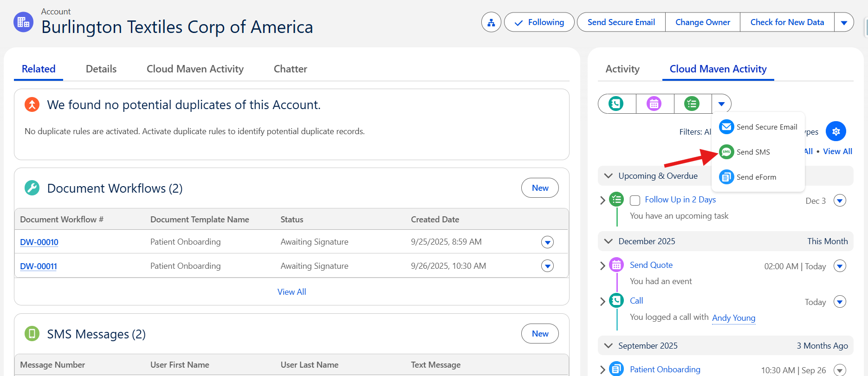Viewport: 868px width, 376px height.
Task: Choose Send SMS from dropdown menu
Action: coord(758,152)
